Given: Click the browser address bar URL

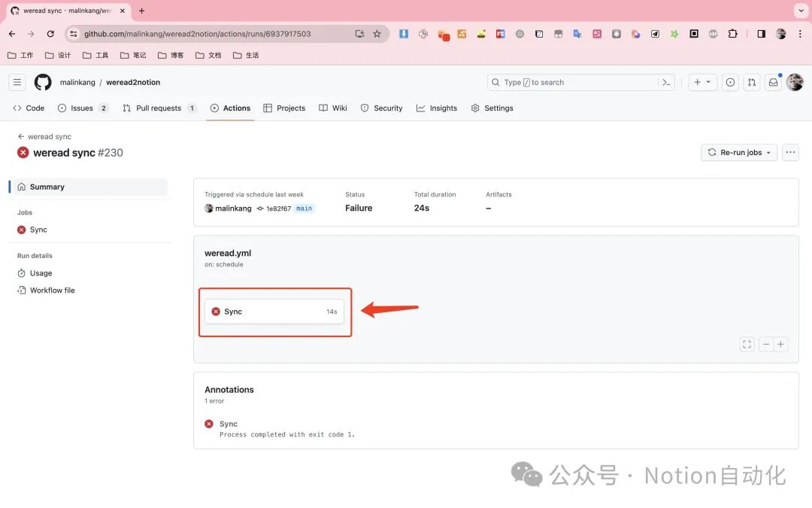Looking at the screenshot, I should point(197,34).
